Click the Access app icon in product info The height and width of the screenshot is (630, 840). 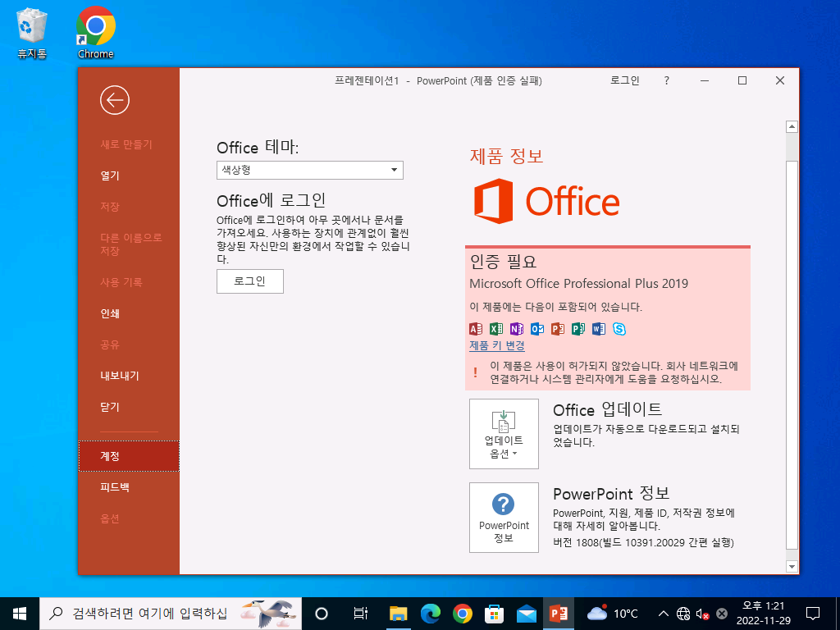coord(475,328)
